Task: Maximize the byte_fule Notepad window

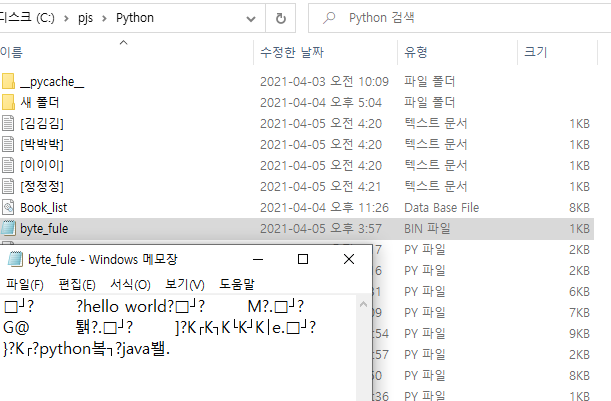Action: pos(303,259)
